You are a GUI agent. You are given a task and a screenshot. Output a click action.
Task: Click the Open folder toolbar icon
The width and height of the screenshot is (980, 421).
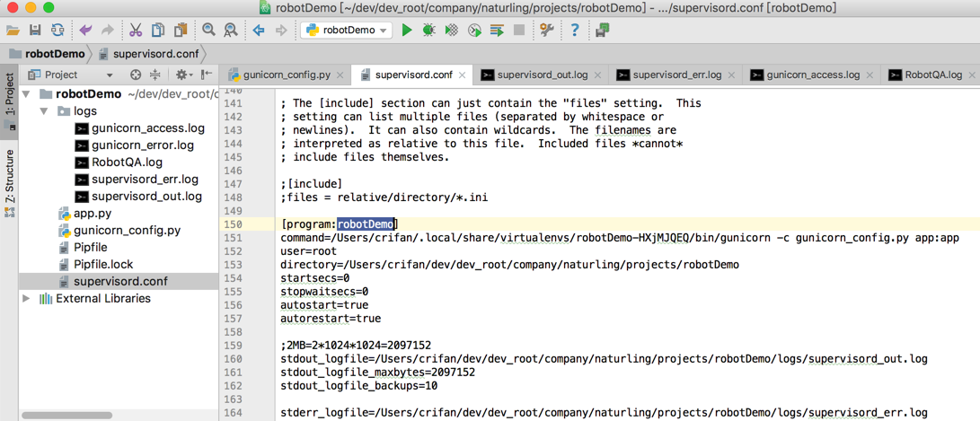(13, 30)
